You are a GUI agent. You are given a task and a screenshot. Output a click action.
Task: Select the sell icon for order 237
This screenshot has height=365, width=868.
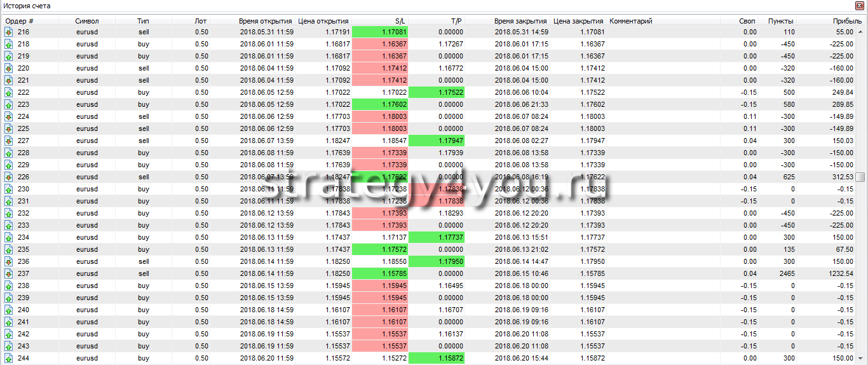click(9, 273)
